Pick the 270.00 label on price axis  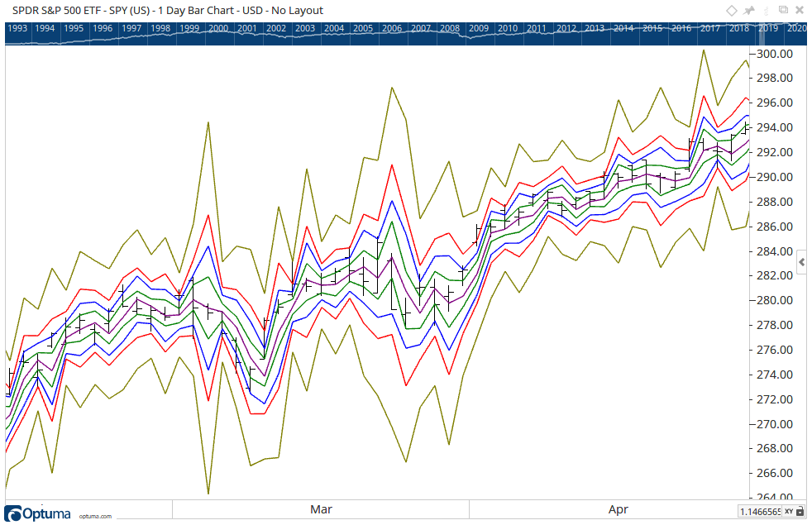(x=775, y=425)
